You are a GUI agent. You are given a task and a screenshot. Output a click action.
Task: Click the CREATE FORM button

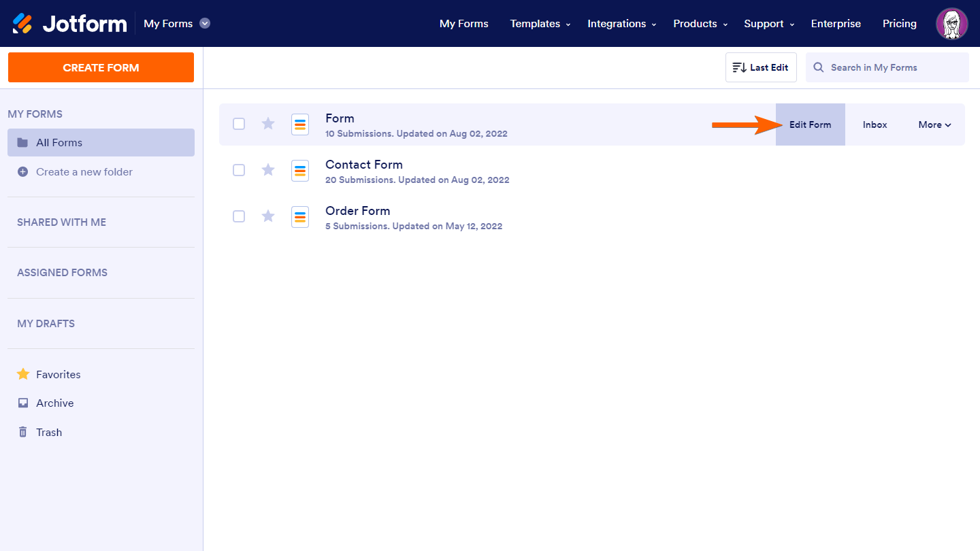click(x=101, y=67)
